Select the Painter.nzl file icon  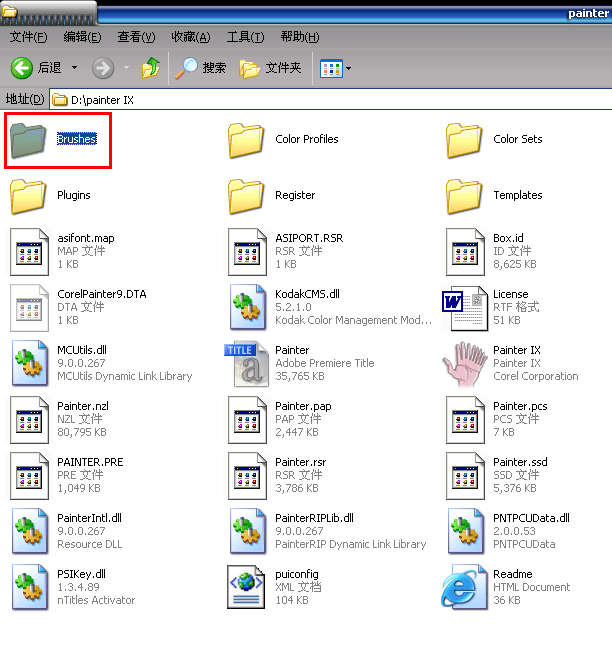pyautogui.click(x=29, y=420)
